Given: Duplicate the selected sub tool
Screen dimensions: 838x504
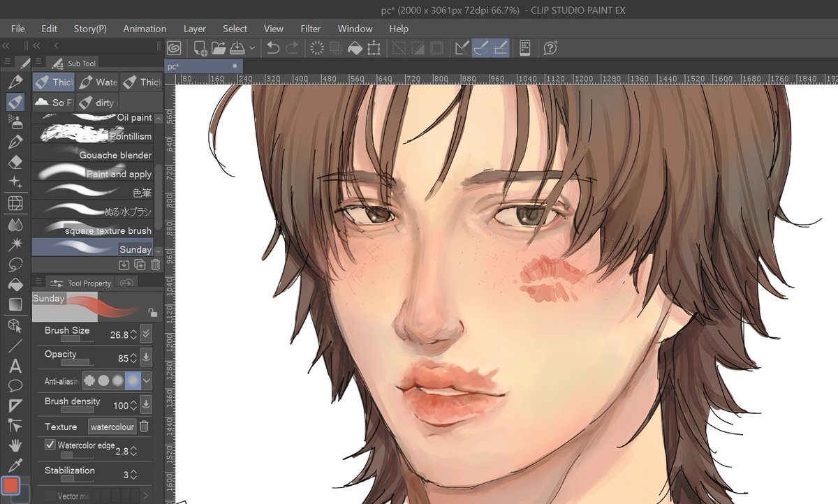Looking at the screenshot, I should 140,265.
